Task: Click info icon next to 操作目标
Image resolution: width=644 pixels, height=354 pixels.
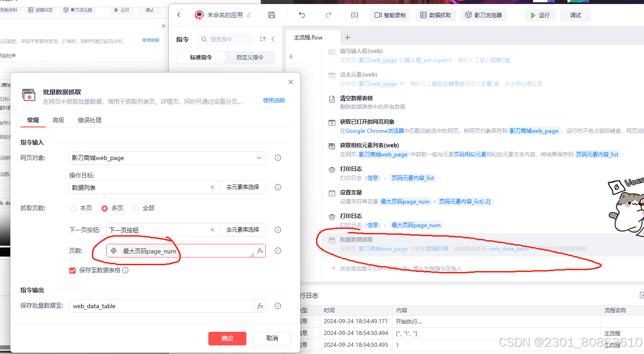Action: [x=278, y=187]
